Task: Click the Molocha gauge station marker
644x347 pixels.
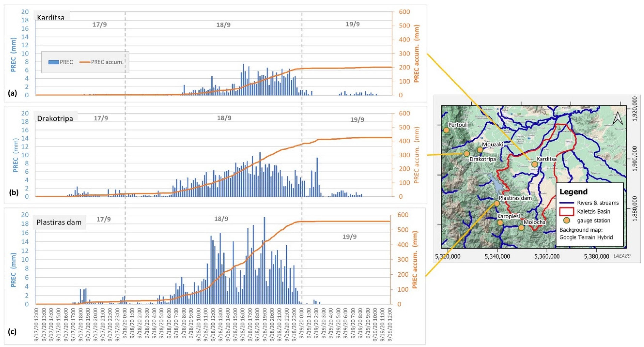Action: 521,228
